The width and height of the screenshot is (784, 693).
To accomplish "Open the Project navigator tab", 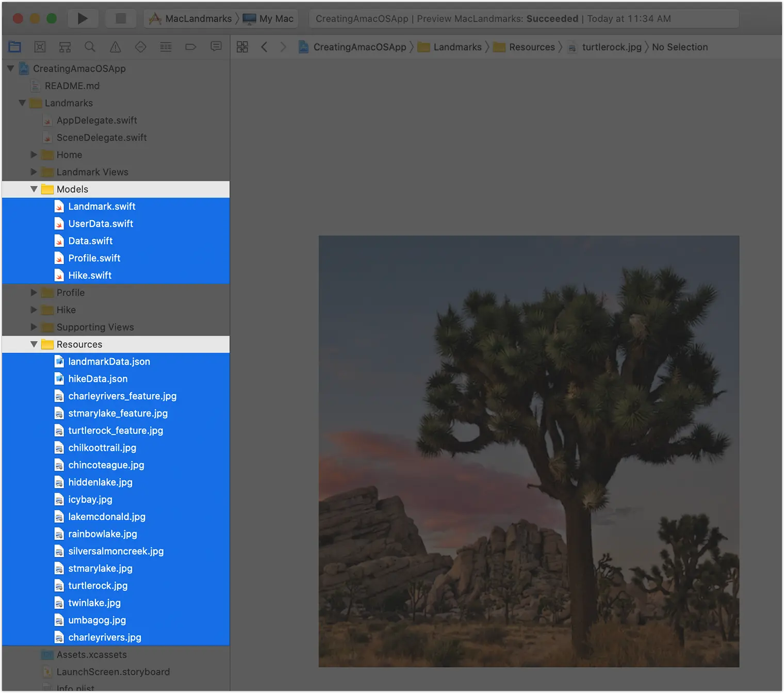I will click(x=15, y=47).
